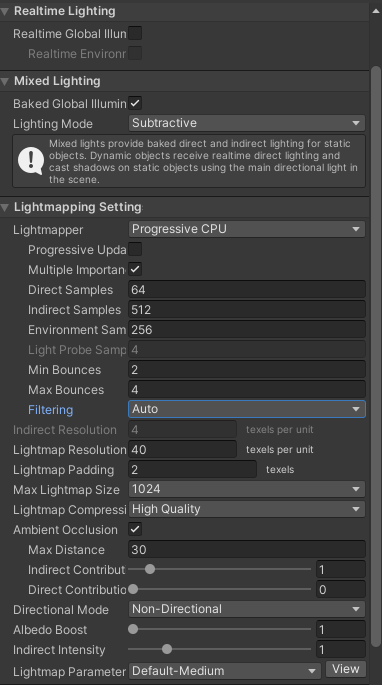Toggle Progressive Updates checkbox
The image size is (382, 685).
click(135, 249)
